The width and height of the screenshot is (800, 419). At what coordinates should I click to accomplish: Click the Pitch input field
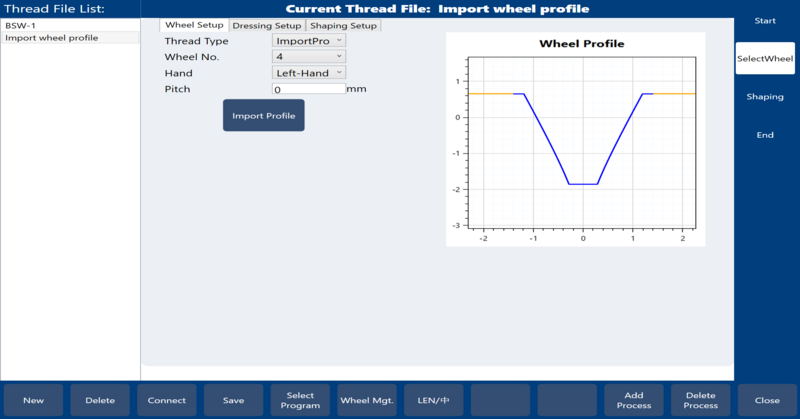click(x=309, y=89)
